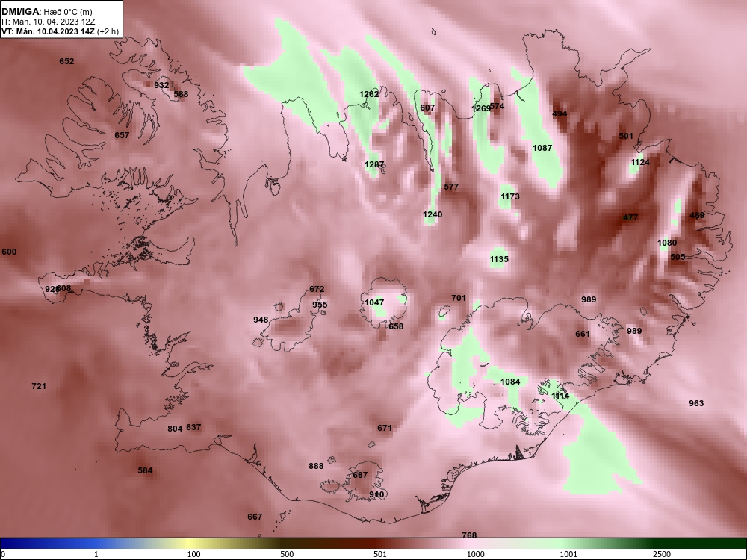Click the 2500 tick on the color scale
This screenshot has width=747, height=560.
tap(662, 554)
